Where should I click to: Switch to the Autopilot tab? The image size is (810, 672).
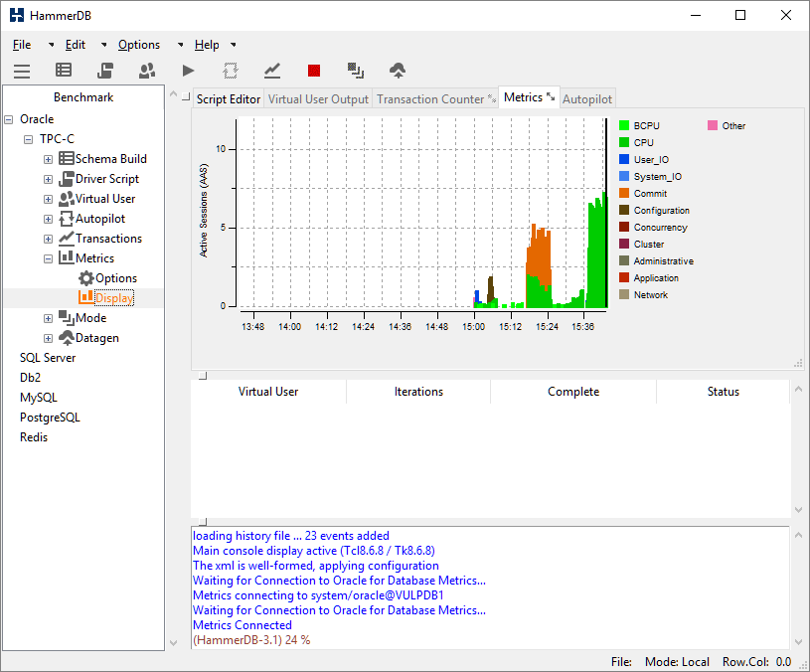(x=586, y=99)
